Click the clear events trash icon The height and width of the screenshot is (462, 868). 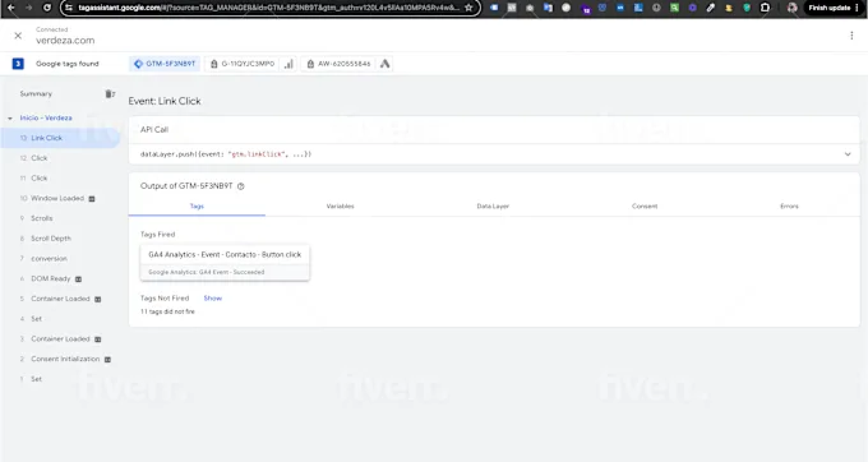click(109, 94)
